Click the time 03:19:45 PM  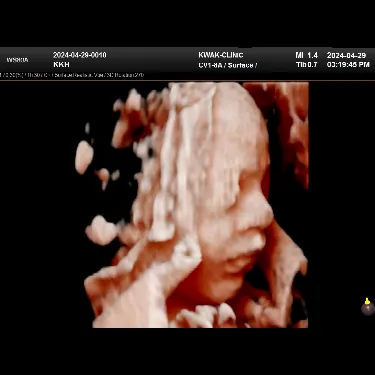(348, 65)
